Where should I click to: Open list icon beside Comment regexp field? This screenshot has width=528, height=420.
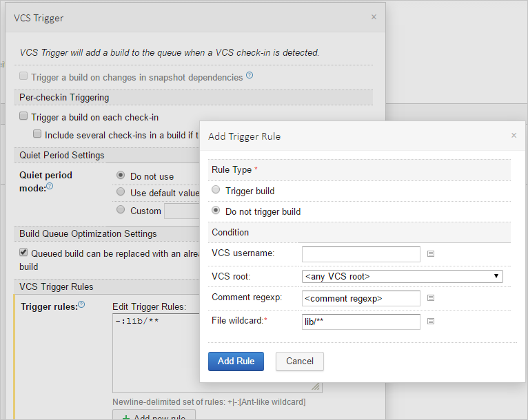point(431,298)
